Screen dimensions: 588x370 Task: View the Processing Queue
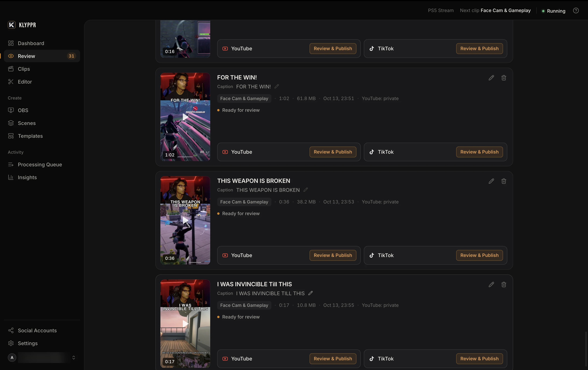coord(42,164)
